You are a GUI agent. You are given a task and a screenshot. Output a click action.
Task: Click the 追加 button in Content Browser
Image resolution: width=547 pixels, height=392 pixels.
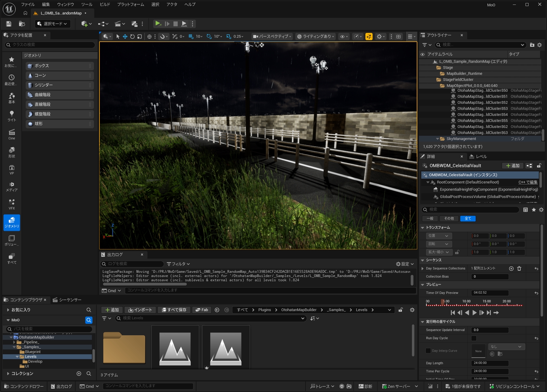(x=112, y=310)
